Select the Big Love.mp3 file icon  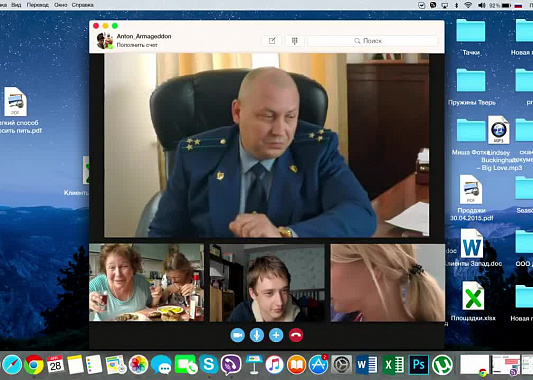[499, 130]
